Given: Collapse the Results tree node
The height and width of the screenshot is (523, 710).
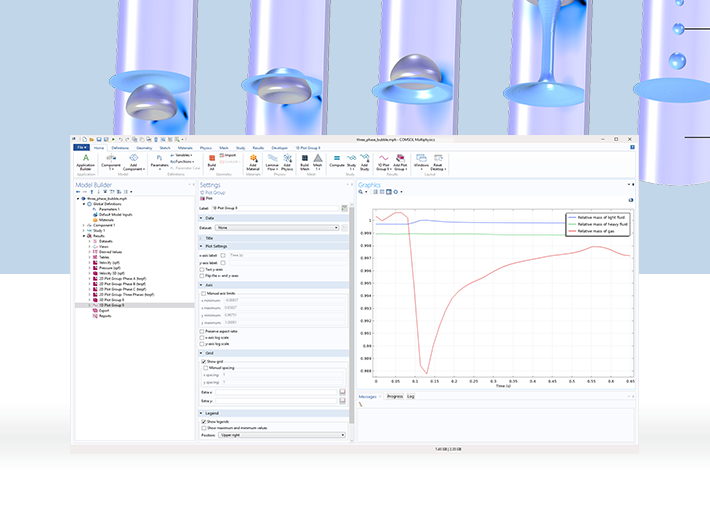Looking at the screenshot, I should [84, 236].
